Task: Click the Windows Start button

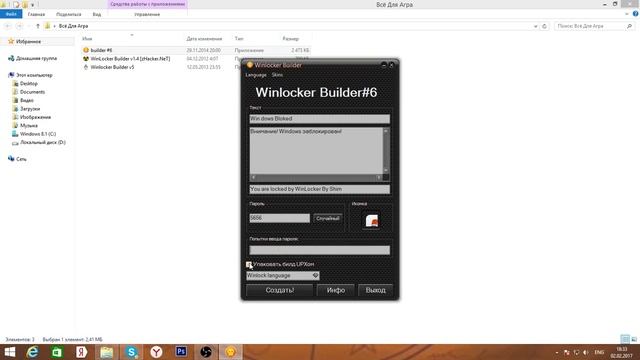Action: point(10,352)
